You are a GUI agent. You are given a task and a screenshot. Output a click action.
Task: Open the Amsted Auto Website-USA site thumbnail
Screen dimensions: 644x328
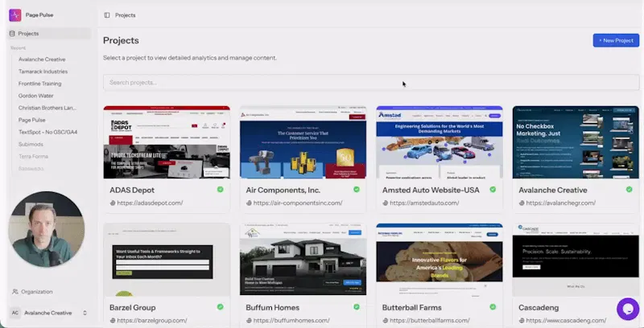click(x=440, y=142)
